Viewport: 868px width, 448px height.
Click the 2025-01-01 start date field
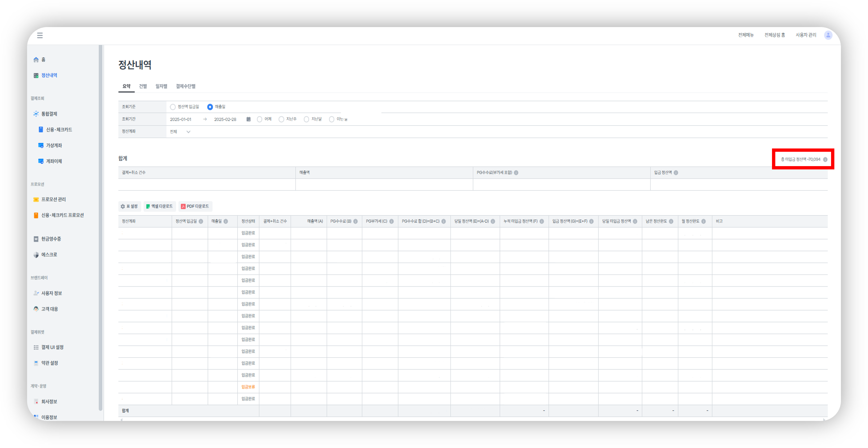(181, 120)
